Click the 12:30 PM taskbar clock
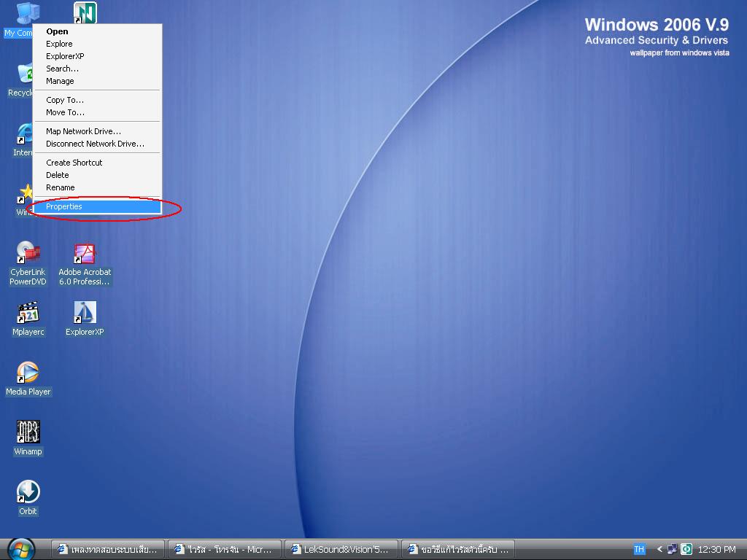 [x=716, y=550]
